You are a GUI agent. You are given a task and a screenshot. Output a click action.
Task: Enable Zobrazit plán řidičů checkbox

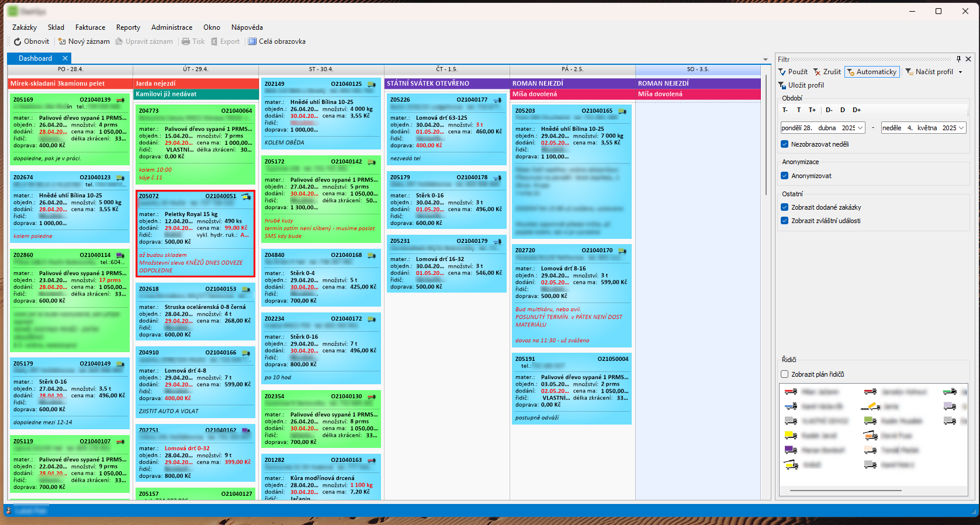point(785,374)
